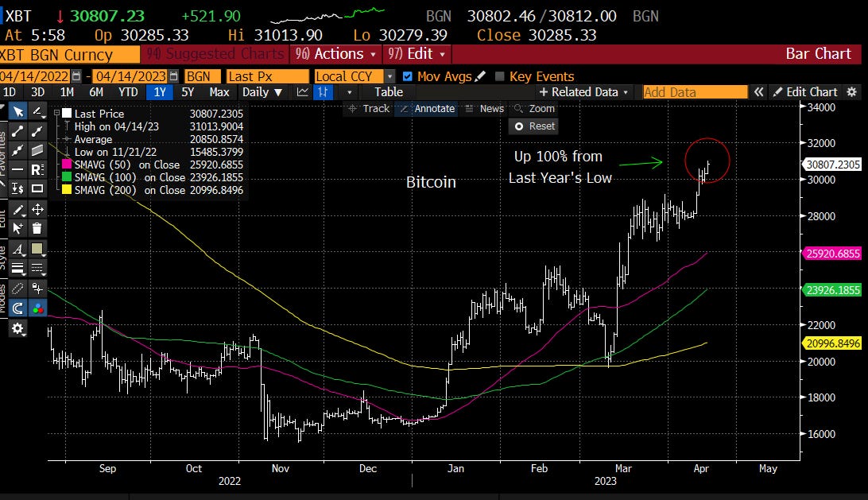Choose the edit pencil tool
This screenshot has height=500, width=868.
17,209
